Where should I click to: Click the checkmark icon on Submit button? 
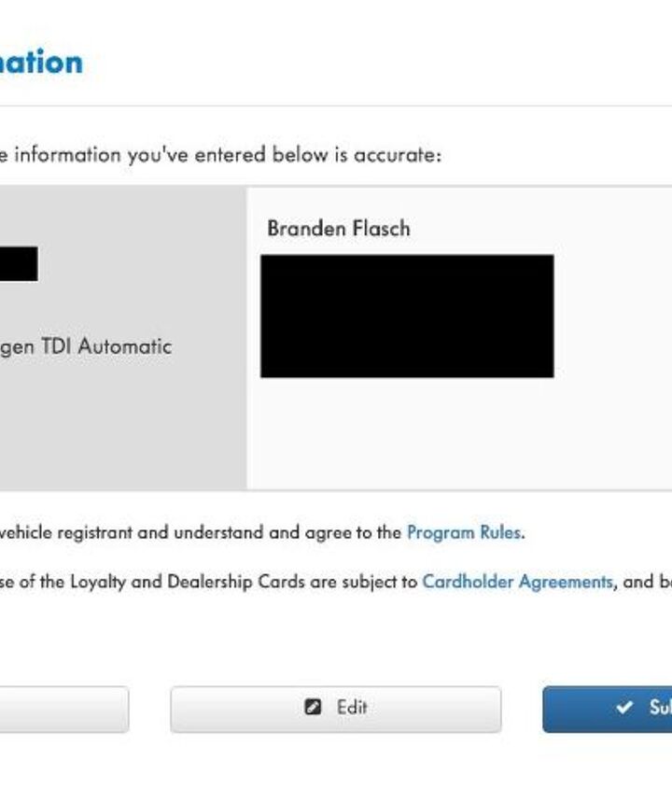coord(624,708)
